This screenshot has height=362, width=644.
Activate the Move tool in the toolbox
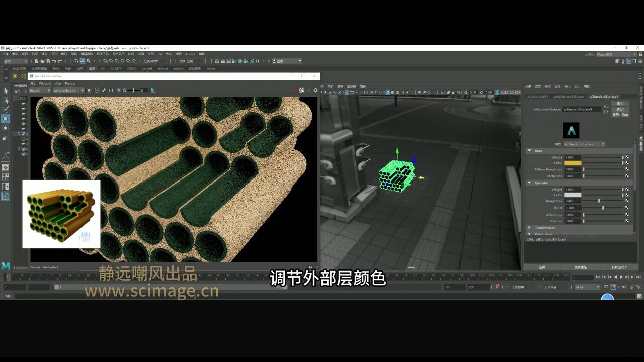pyautogui.click(x=6, y=119)
